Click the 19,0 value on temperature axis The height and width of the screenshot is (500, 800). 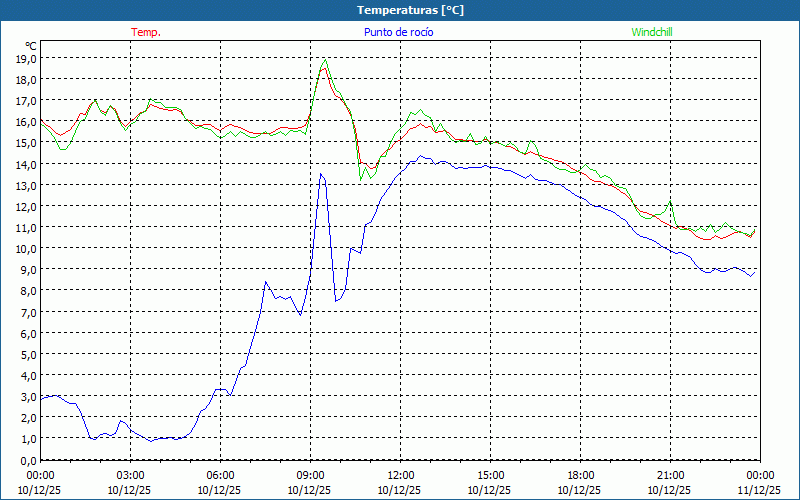(26, 58)
